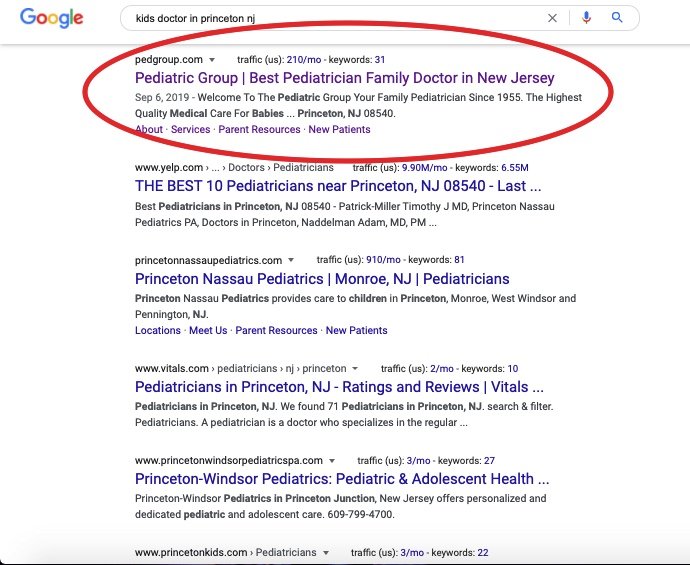Screen dimensions: 690x565
Task: Click princetonnassaupediatrics traffic value 910/mo
Action: (383, 260)
